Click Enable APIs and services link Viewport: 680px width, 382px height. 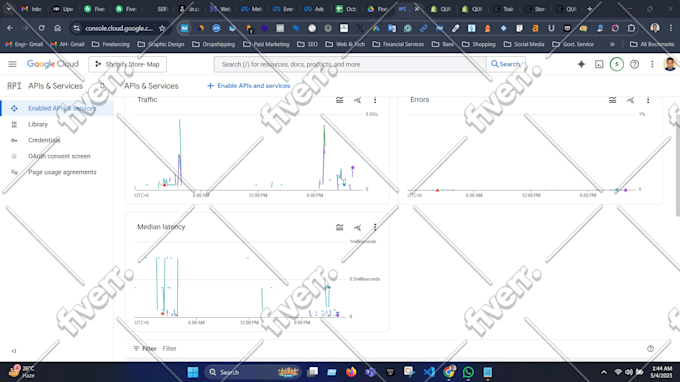[x=248, y=86]
